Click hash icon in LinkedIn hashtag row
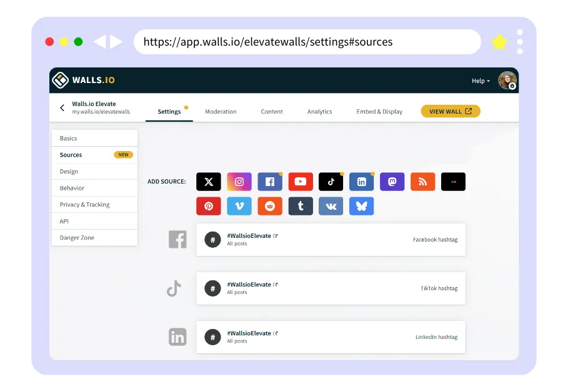This screenshot has width=568, height=392. point(212,337)
